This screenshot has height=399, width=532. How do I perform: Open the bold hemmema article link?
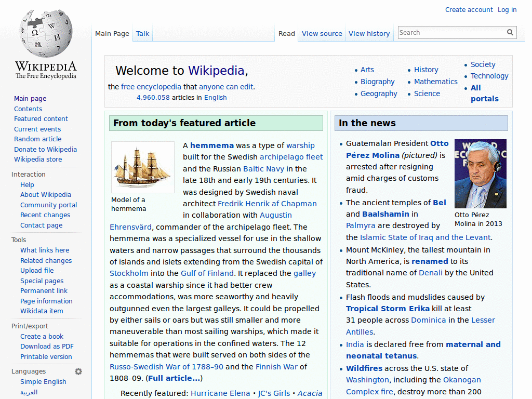[x=212, y=145]
